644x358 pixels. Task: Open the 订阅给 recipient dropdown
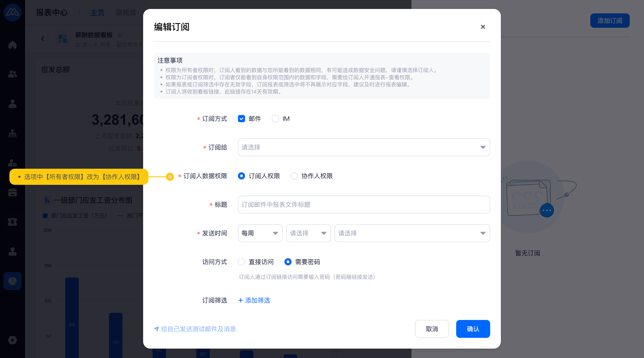[364, 147]
